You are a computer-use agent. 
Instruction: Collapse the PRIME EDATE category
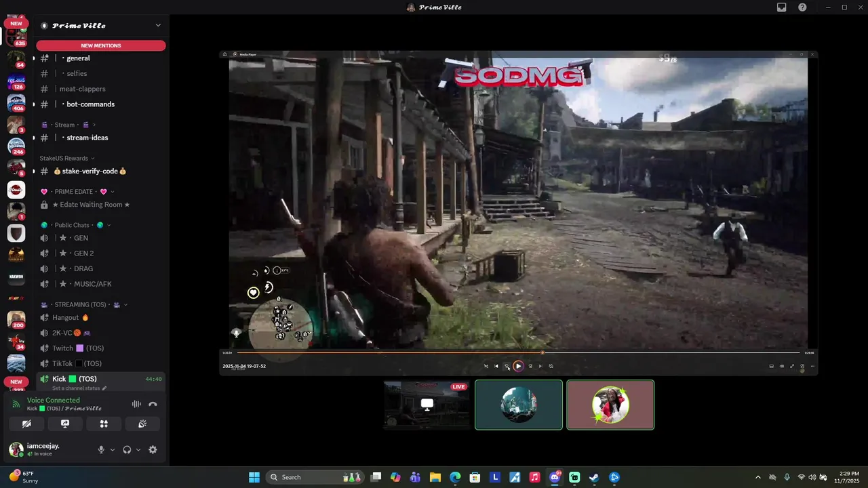77,192
